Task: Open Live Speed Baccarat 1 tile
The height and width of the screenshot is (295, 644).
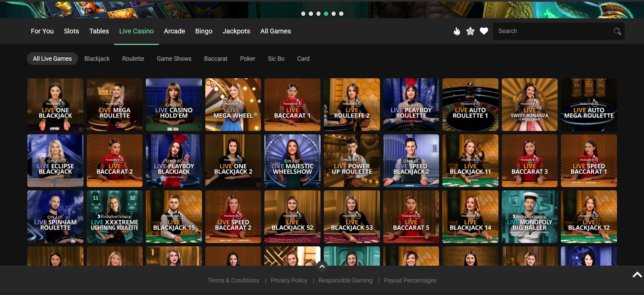Action: pyautogui.click(x=589, y=161)
